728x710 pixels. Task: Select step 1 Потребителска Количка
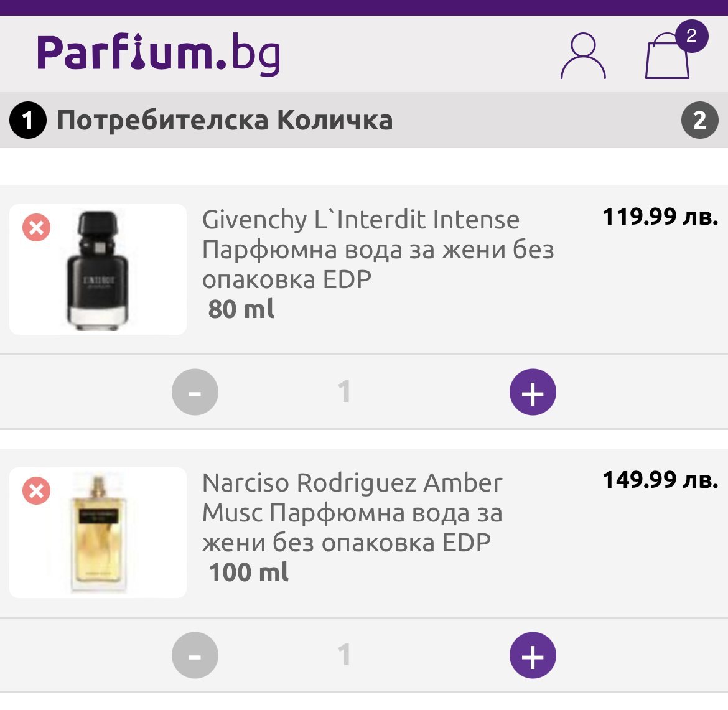[x=224, y=120]
